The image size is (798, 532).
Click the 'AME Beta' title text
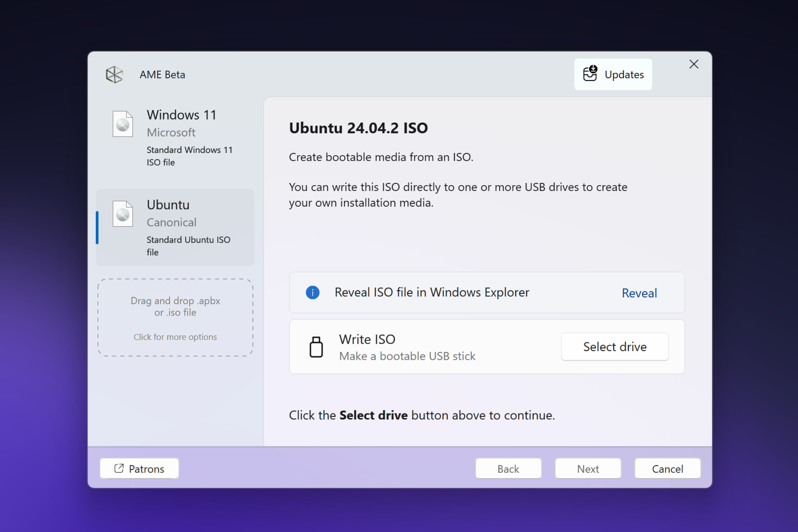pyautogui.click(x=162, y=75)
